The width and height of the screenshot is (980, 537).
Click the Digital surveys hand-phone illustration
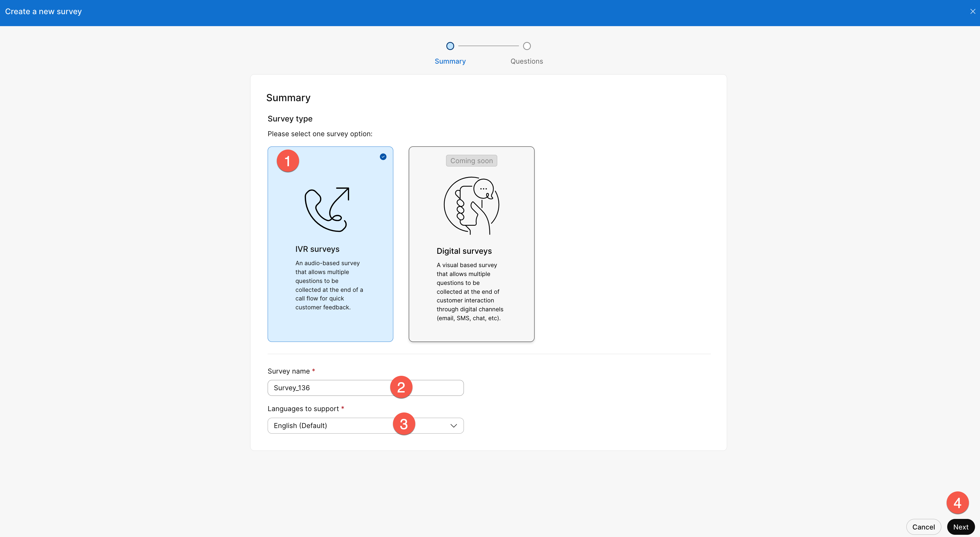(x=471, y=205)
